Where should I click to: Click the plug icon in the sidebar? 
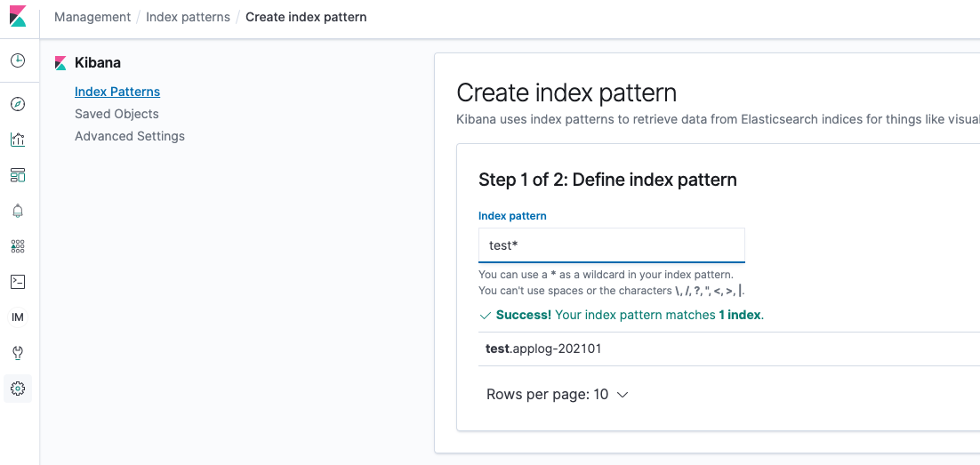point(18,353)
